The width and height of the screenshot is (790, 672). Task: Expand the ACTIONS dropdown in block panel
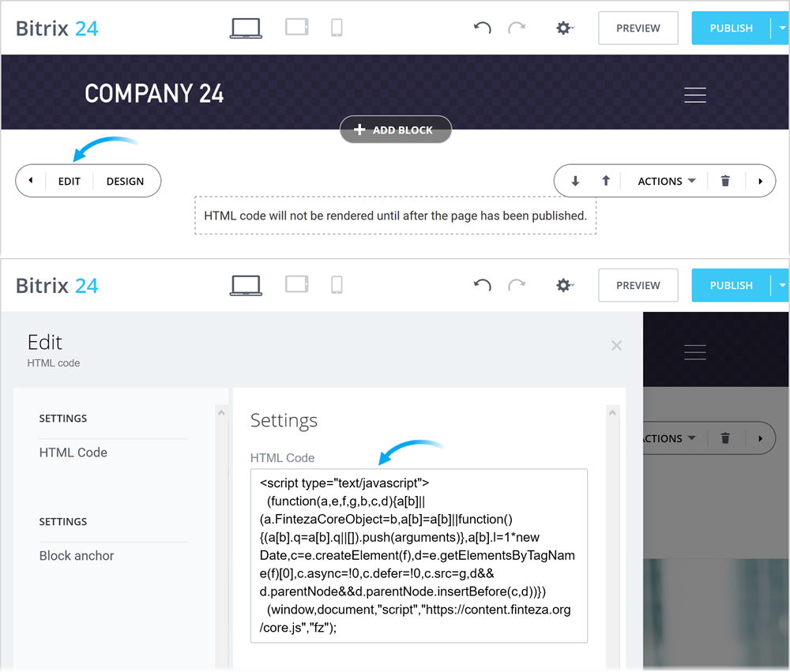[x=666, y=181]
